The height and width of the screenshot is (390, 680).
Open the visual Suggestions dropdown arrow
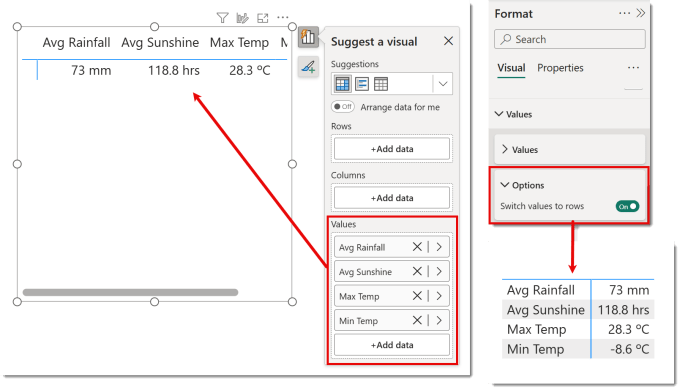click(x=443, y=84)
